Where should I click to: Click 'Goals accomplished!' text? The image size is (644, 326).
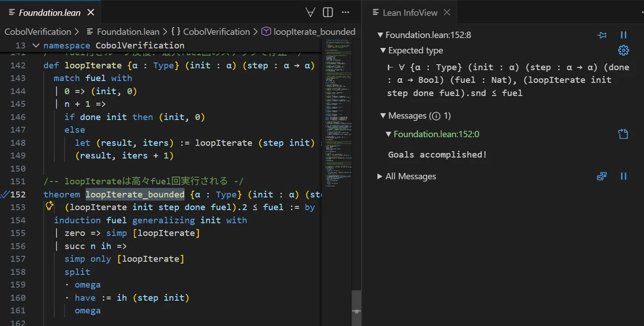point(437,155)
